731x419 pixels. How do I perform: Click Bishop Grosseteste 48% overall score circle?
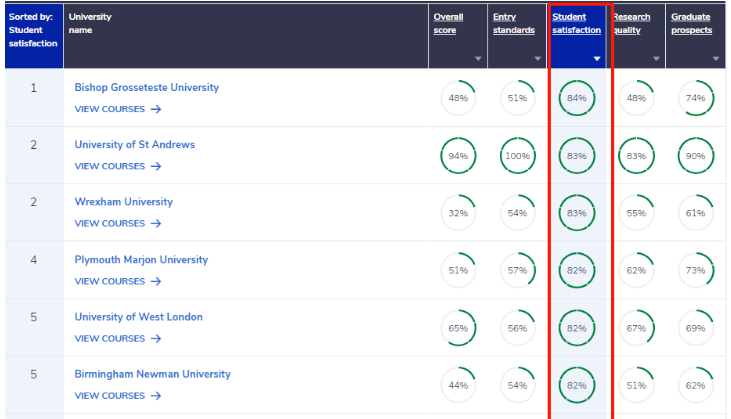point(458,98)
